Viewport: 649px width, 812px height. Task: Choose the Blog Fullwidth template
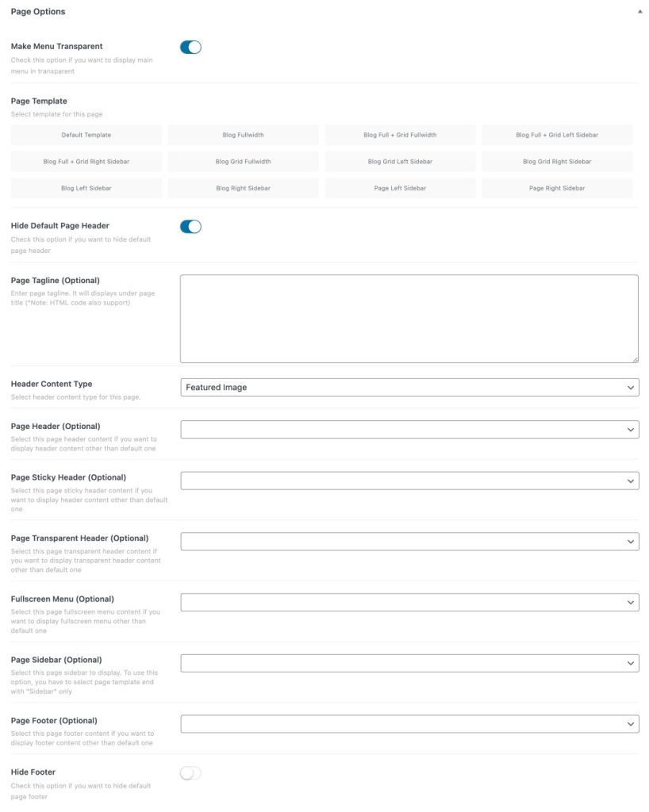[242, 135]
